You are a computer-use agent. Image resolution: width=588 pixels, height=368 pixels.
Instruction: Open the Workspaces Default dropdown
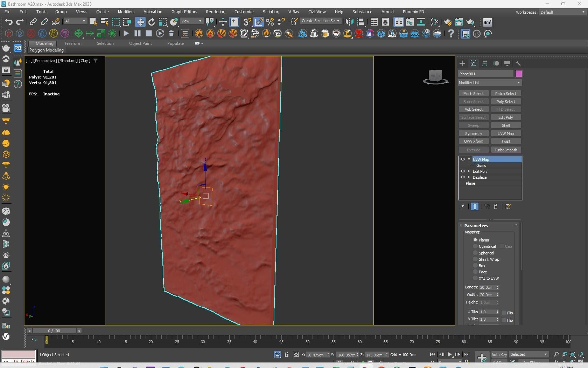coord(562,12)
